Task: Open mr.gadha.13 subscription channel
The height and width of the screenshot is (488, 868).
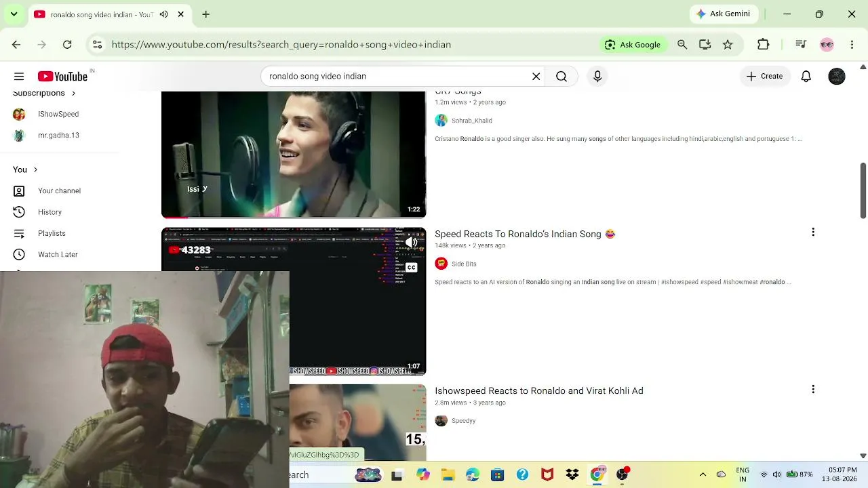Action: coord(58,135)
